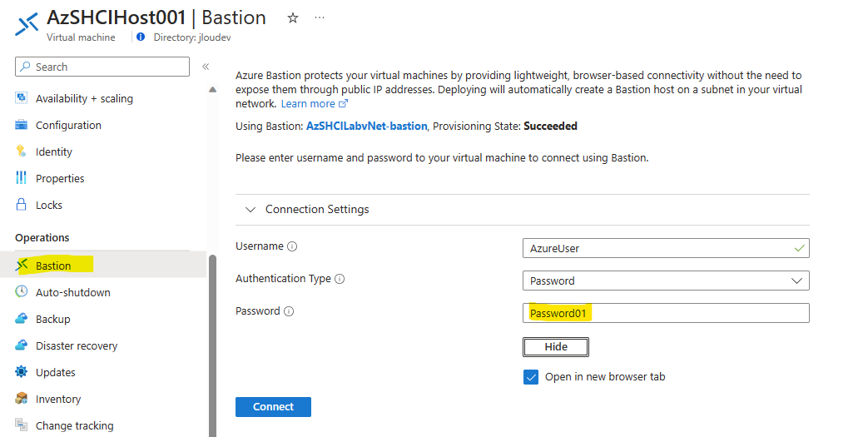Click the Properties bars icon
Viewport: 868px width, 437px height.
(x=21, y=178)
